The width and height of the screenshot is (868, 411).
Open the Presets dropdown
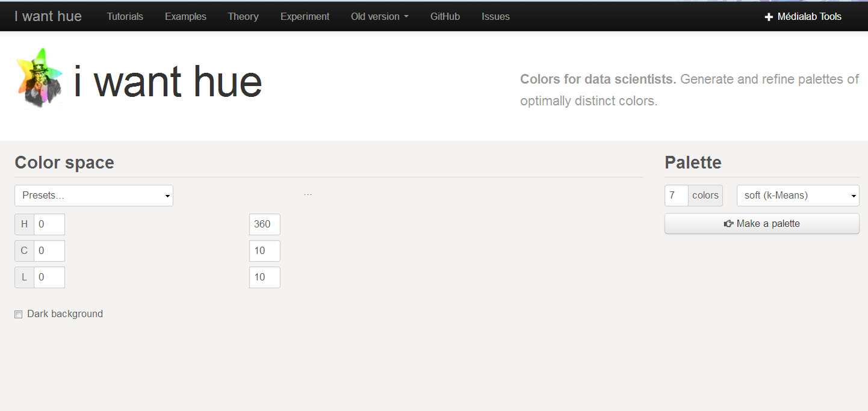click(94, 196)
